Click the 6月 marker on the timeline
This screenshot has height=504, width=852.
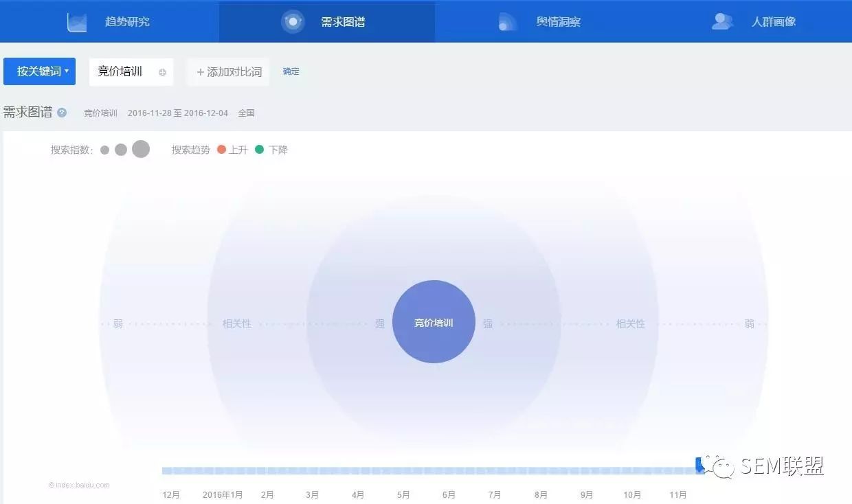(449, 494)
